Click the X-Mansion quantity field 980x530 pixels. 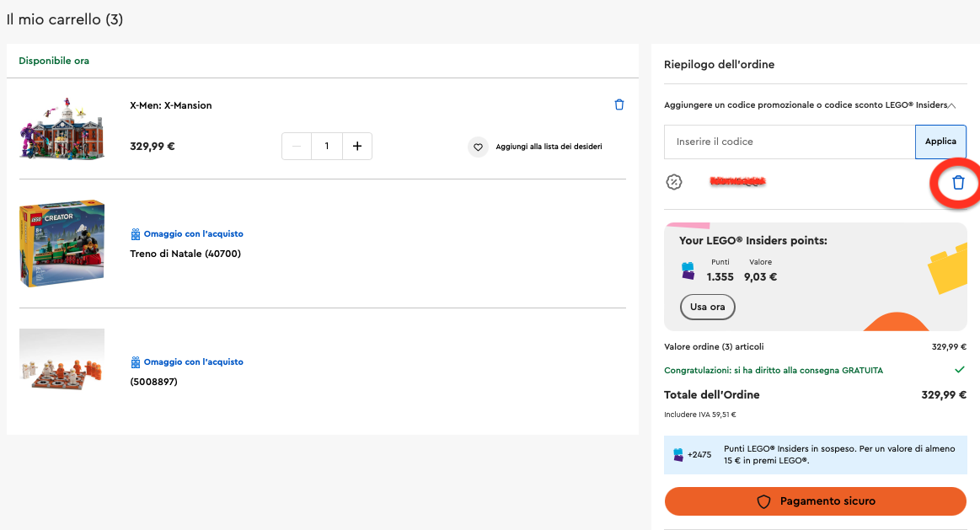pos(327,147)
